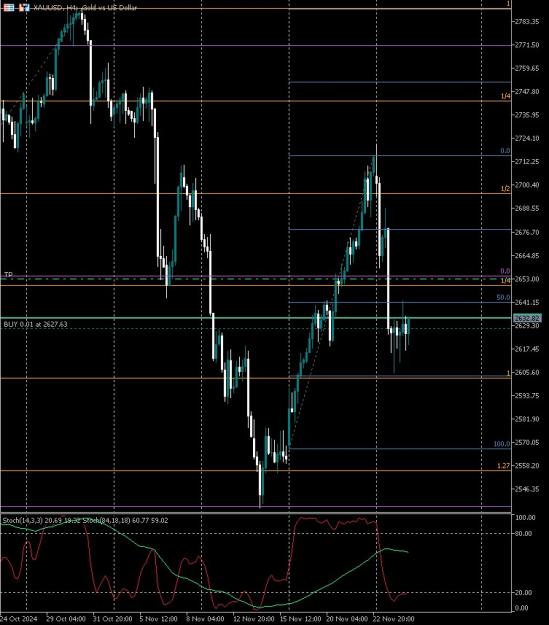Click the TP take-profit line label
The width and height of the screenshot is (549, 625).
(x=8, y=275)
